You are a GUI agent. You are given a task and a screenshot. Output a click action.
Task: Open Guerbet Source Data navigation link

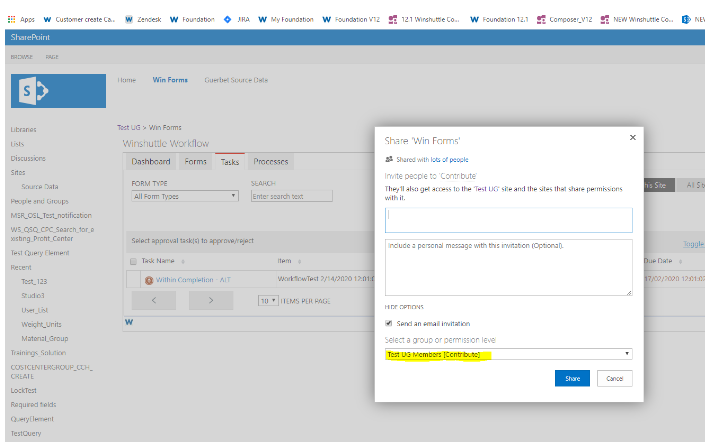tap(236, 80)
